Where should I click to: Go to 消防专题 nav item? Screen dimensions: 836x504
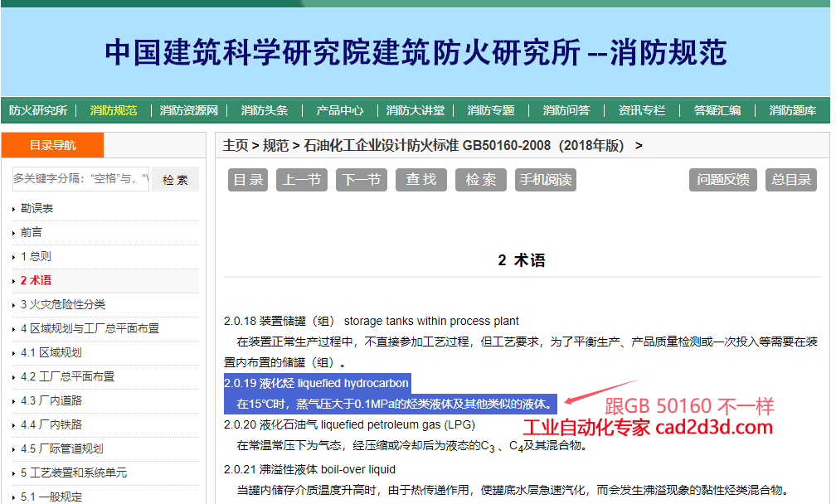click(x=491, y=110)
